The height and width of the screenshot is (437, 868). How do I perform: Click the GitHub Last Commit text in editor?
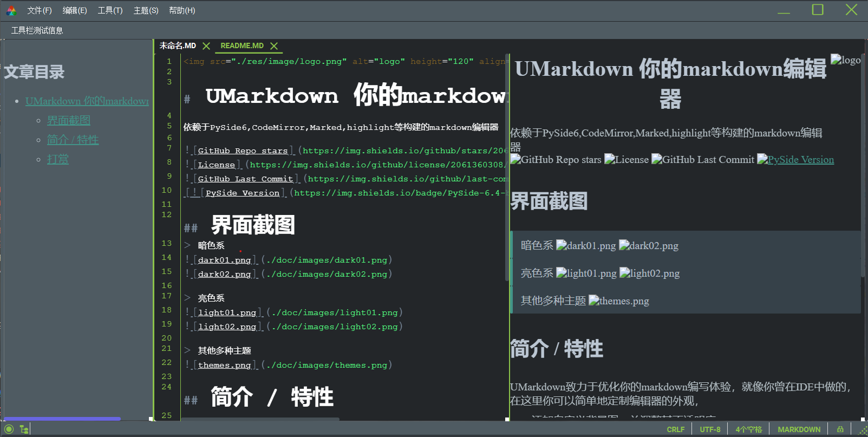(x=245, y=179)
